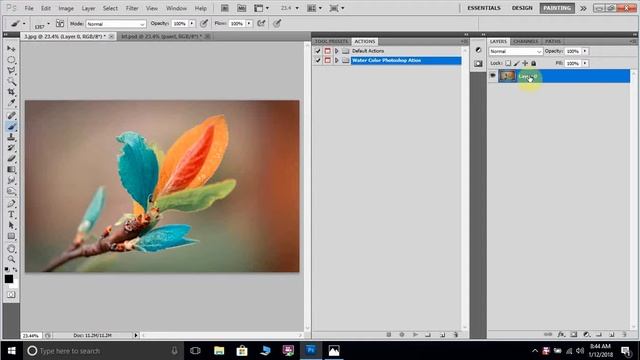The height and width of the screenshot is (360, 640).
Task: Select the Pen tool
Action: click(11, 204)
